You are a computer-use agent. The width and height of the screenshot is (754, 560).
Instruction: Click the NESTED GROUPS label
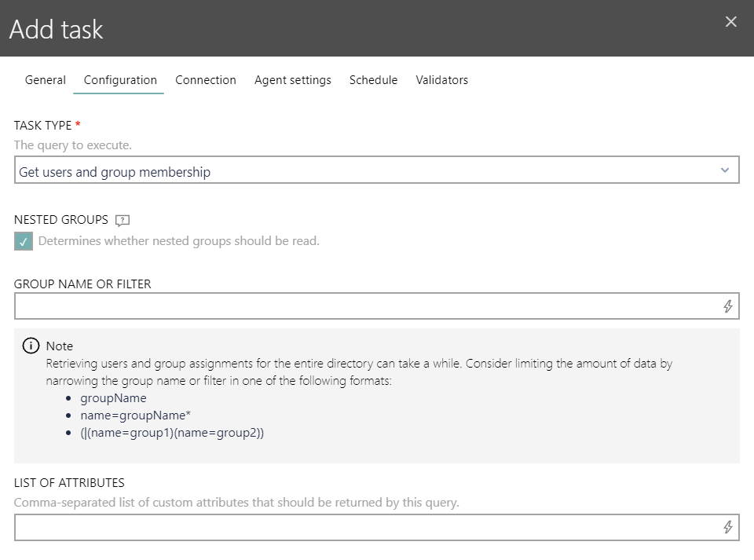(x=61, y=220)
